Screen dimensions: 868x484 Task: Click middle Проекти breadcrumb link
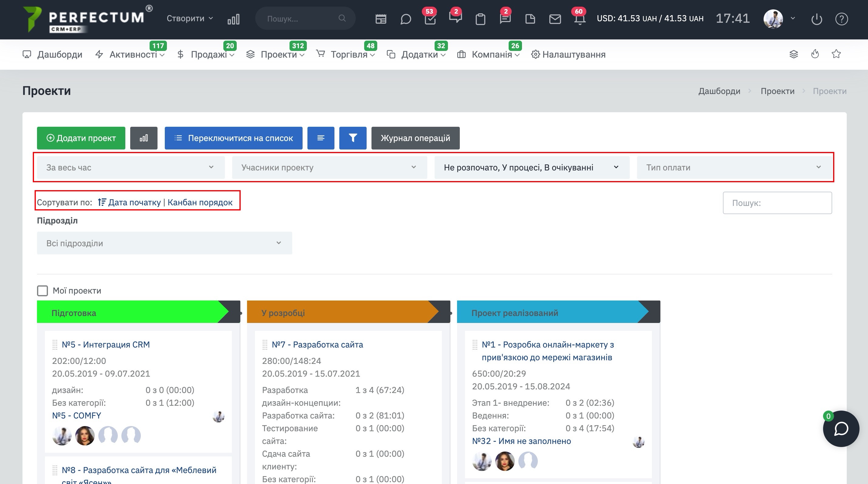click(x=777, y=91)
